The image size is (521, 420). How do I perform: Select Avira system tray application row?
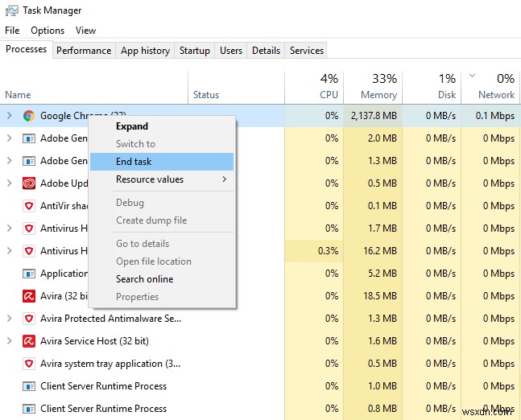tap(260, 364)
